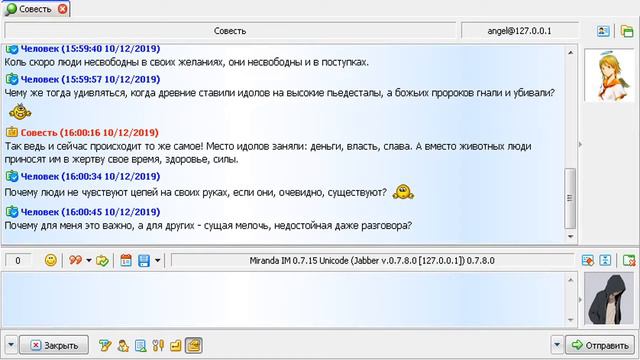
Task: Click the quote message icon
Action: tap(76, 260)
